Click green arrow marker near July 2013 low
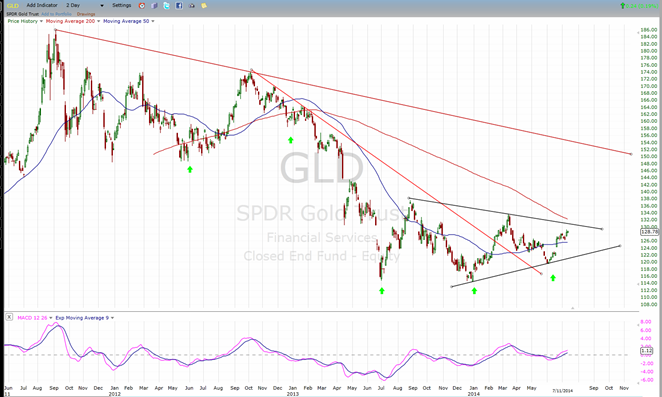The height and width of the screenshot is (397, 662). [x=382, y=291]
